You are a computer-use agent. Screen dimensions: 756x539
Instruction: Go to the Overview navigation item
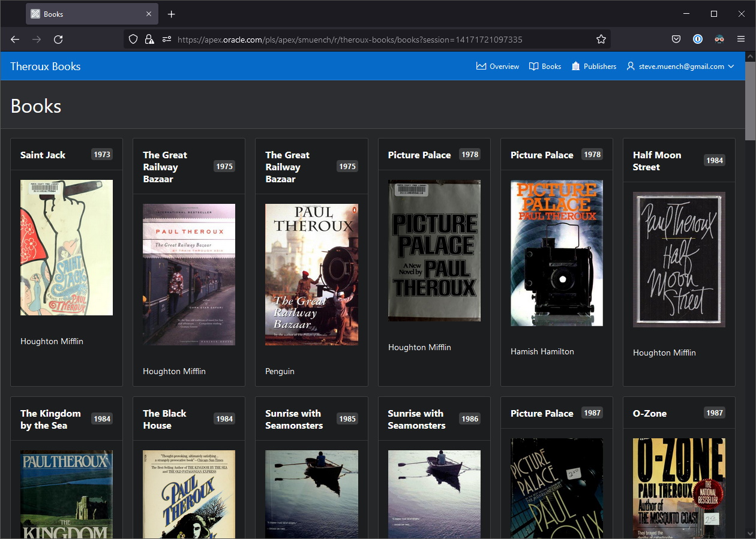click(497, 67)
